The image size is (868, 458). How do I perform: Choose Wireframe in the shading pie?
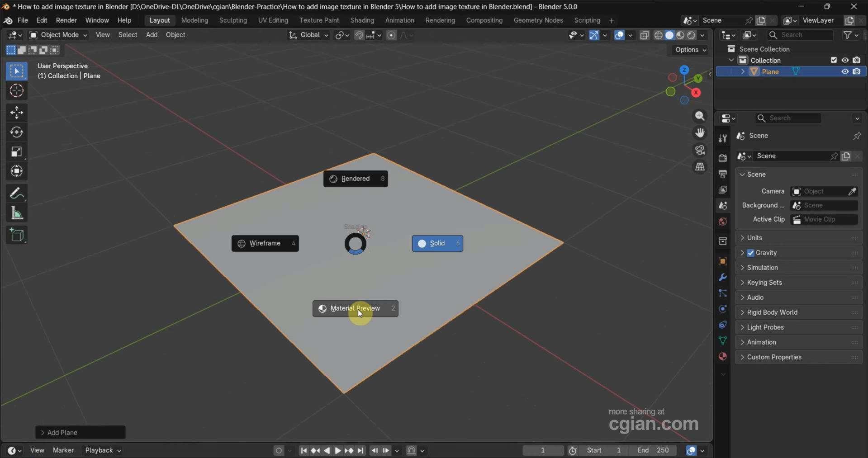pos(265,243)
